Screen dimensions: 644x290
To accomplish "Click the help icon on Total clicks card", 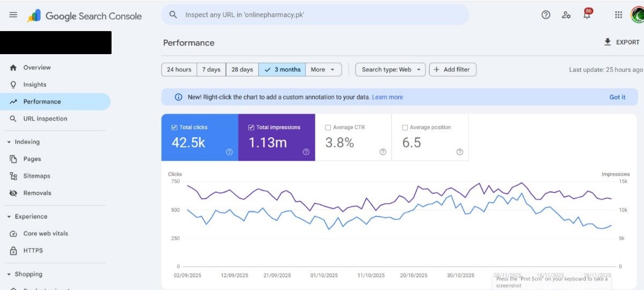I will coord(230,152).
